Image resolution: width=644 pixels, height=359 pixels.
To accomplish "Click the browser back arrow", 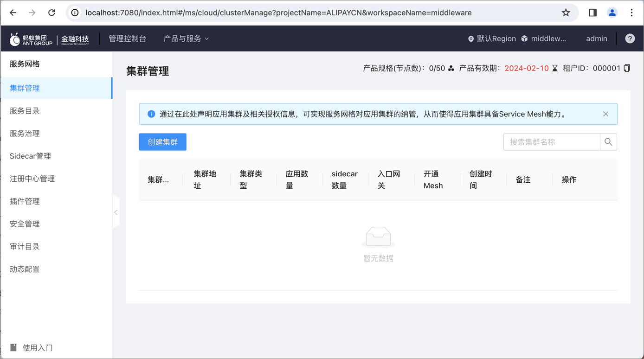I will (x=13, y=13).
